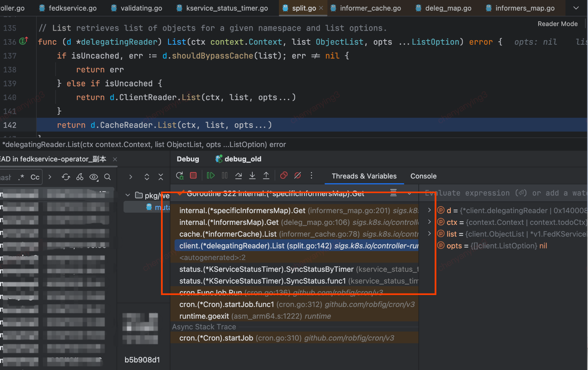The height and width of the screenshot is (370, 588).
Task: Open the View Breakpoints icon
Action: (x=284, y=175)
